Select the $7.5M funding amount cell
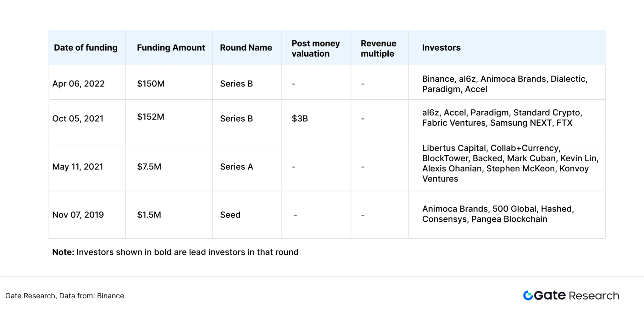The height and width of the screenshot is (315, 644). click(149, 167)
